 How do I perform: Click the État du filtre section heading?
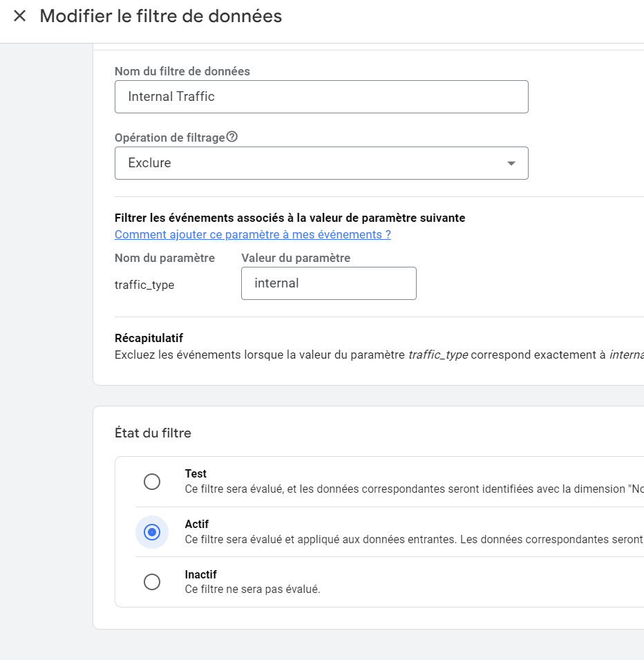153,433
